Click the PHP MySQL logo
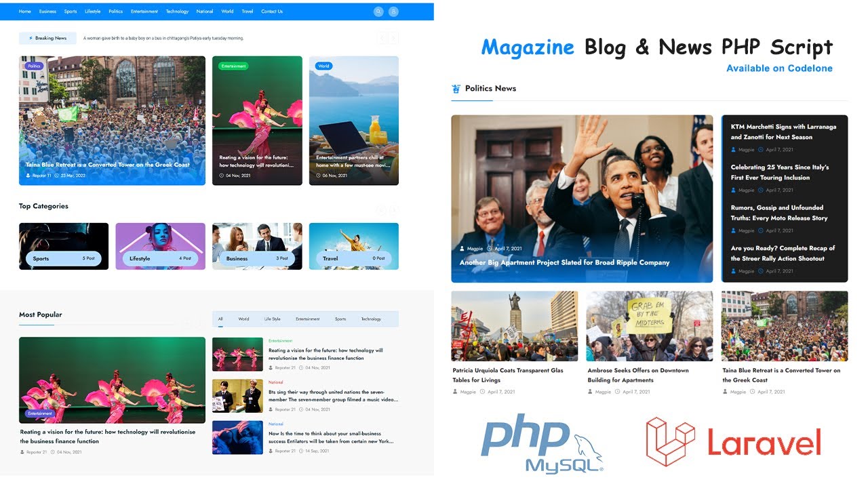Image resolution: width=868 pixels, height=488 pixels. click(x=541, y=443)
